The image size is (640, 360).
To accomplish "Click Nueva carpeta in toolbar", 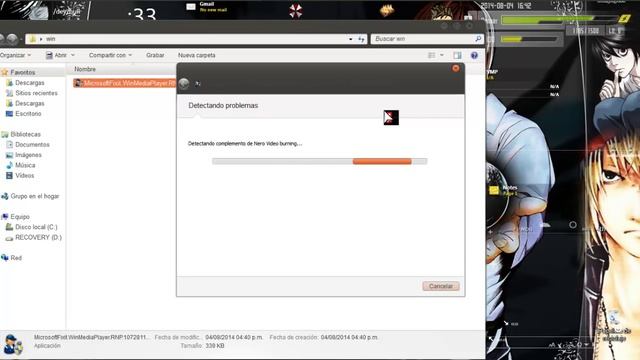I will pos(196,55).
